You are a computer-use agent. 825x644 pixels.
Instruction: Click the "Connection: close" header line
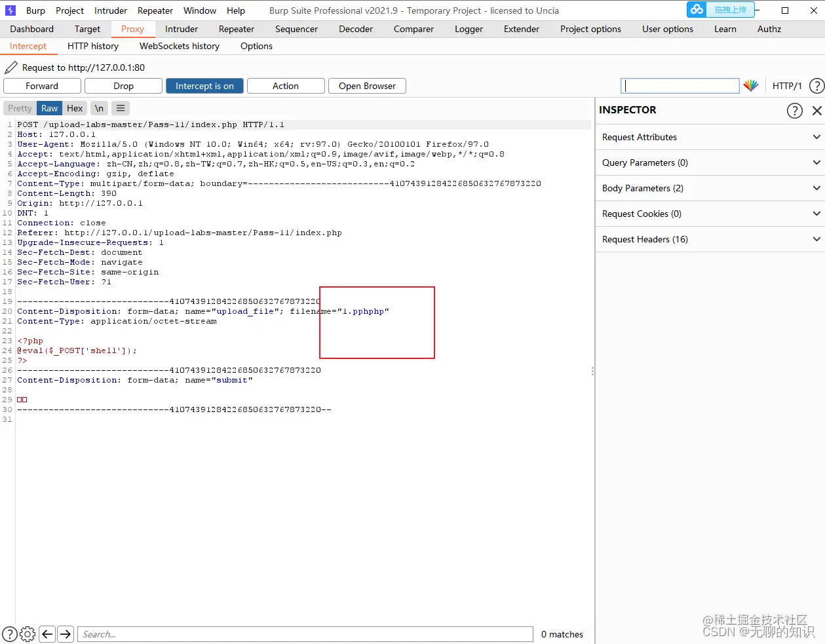pos(62,223)
